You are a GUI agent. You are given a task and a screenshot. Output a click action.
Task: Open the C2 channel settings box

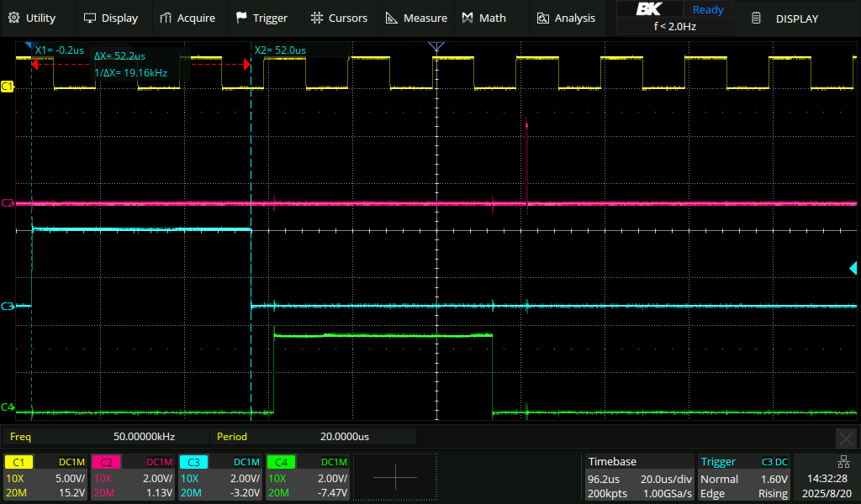132,477
